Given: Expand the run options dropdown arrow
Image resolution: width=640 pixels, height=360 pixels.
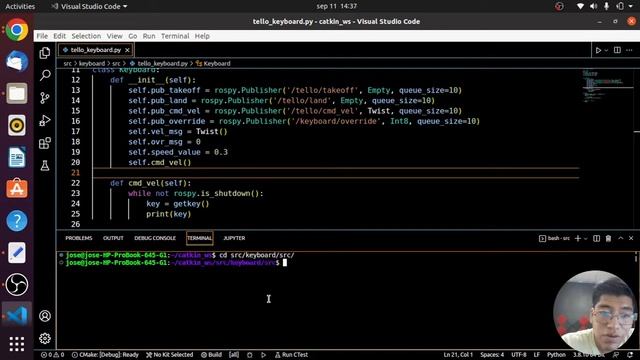Looking at the screenshot, I should pos(606,50).
